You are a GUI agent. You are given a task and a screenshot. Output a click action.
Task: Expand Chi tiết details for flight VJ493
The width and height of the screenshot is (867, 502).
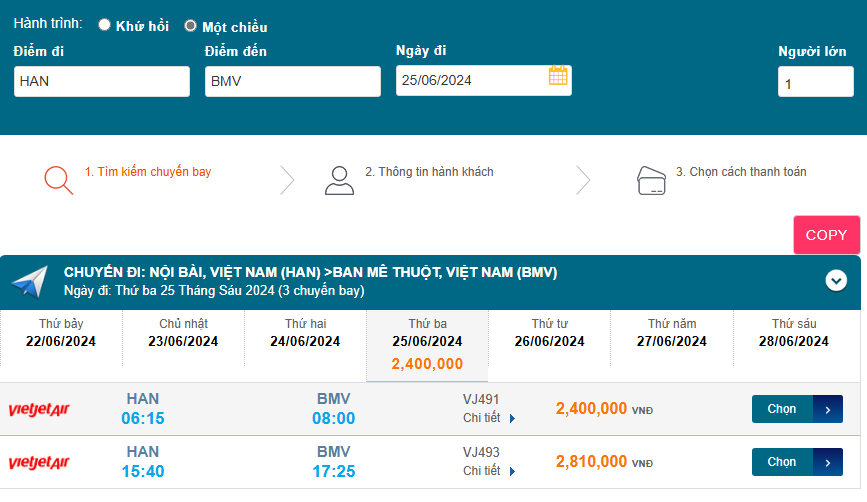(x=489, y=471)
